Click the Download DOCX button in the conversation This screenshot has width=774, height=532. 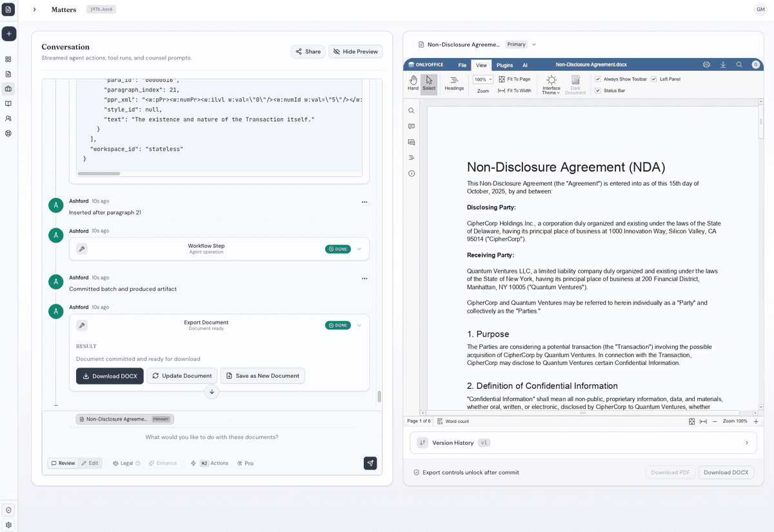click(x=110, y=375)
